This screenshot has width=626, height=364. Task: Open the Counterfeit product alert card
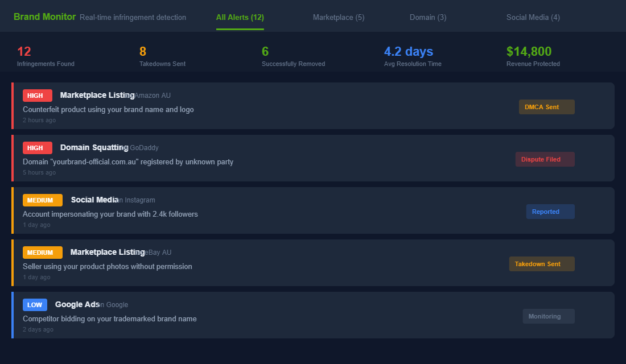[x=313, y=106]
